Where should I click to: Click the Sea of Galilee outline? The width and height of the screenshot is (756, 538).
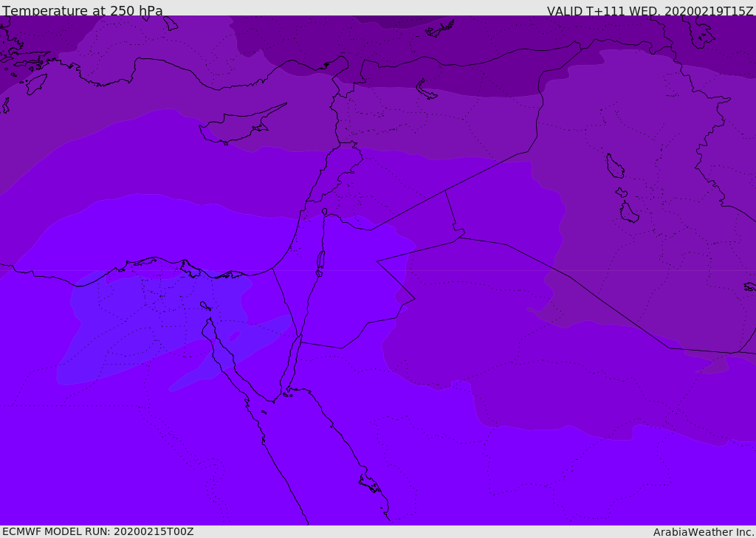pyautogui.click(x=325, y=212)
